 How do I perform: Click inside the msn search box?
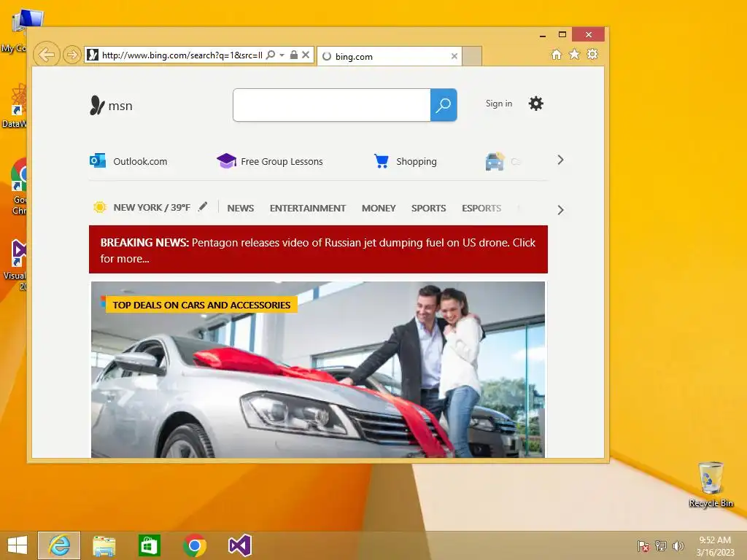(332, 105)
